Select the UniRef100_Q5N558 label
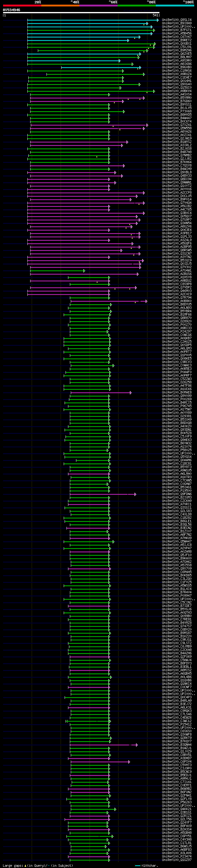Screen dimensions: 197x868 coord(177,128)
